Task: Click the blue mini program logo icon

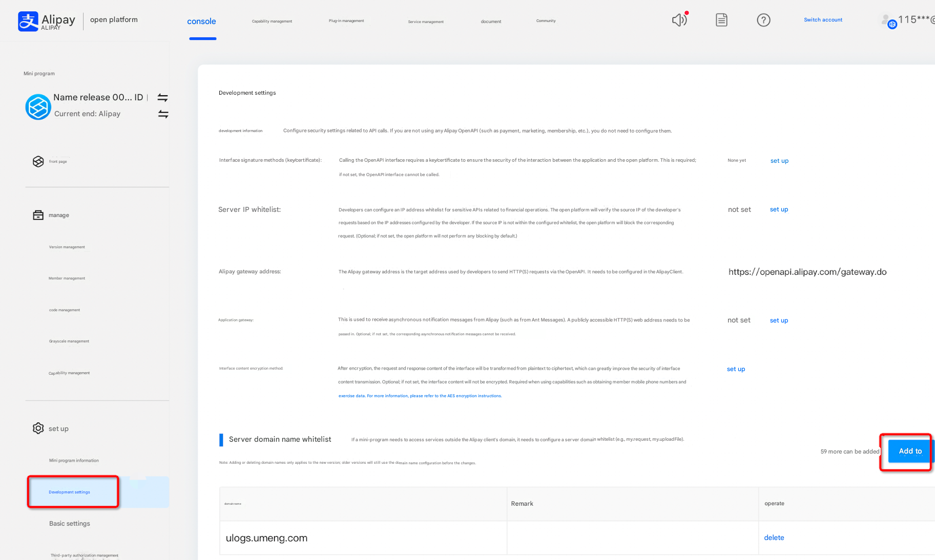Action: pos(38,107)
